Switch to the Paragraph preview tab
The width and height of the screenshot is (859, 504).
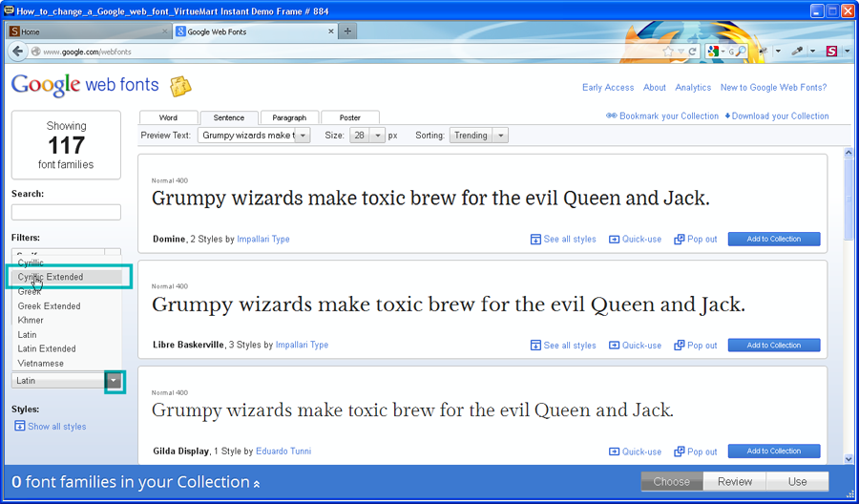[x=288, y=118]
